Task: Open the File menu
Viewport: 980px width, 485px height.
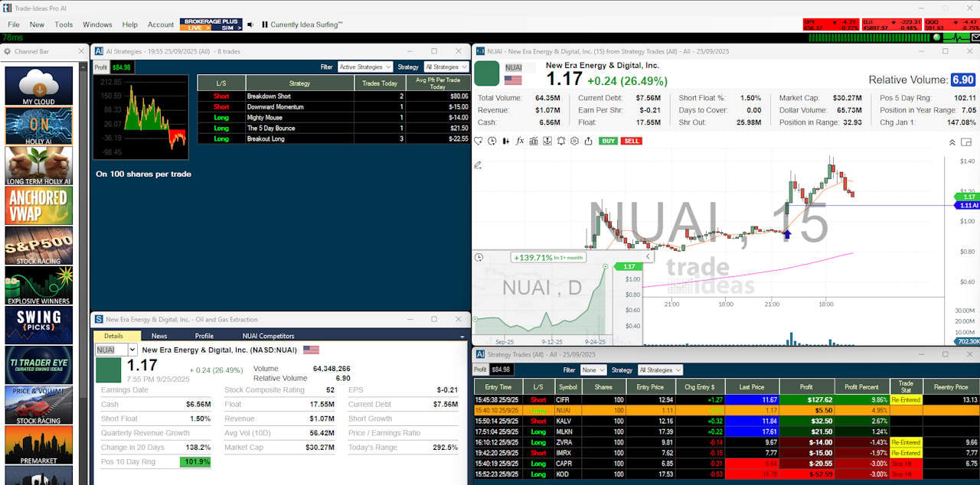Action: (x=14, y=24)
